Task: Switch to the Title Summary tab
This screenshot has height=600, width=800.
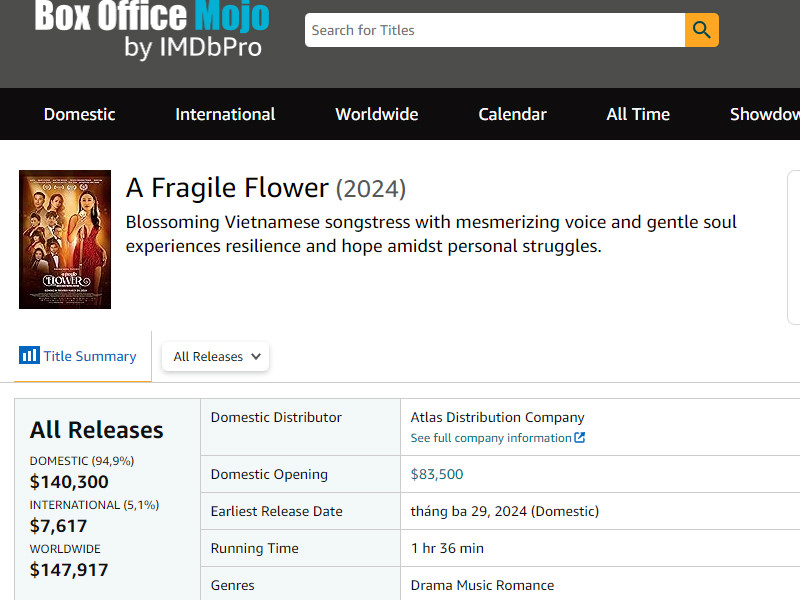Action: (x=89, y=356)
